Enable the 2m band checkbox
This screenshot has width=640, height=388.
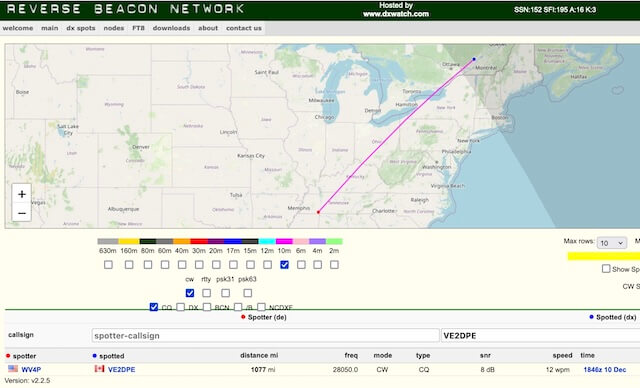[334, 265]
